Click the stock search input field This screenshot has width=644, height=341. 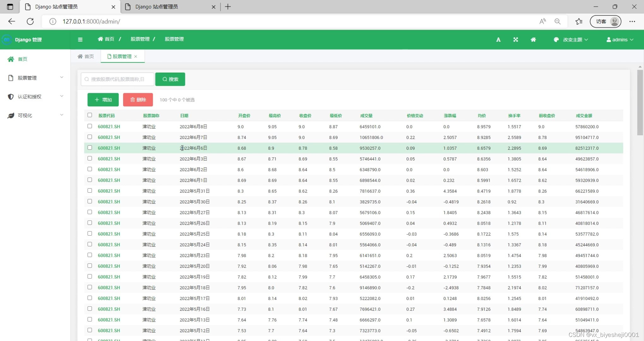pyautogui.click(x=117, y=79)
